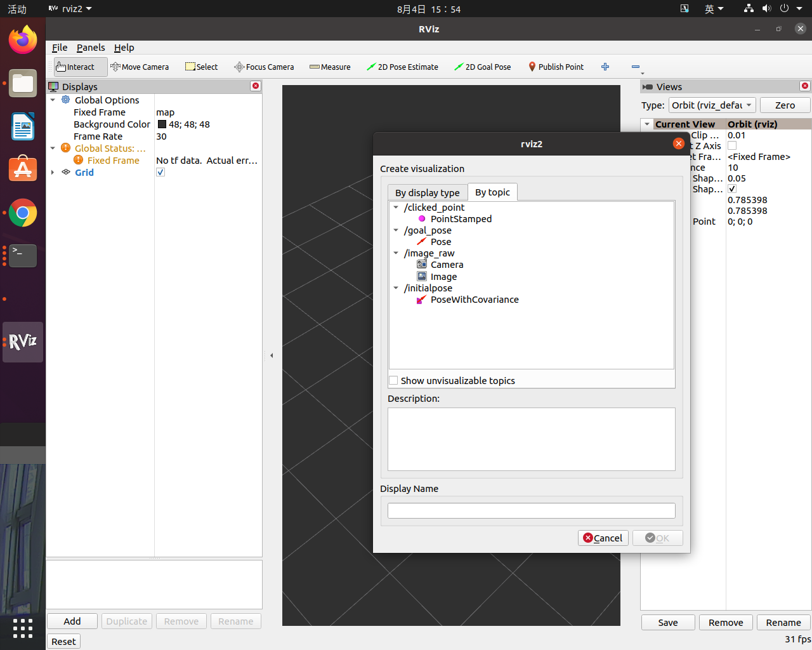Click inside the Display Name field
812x650 pixels.
tap(531, 510)
